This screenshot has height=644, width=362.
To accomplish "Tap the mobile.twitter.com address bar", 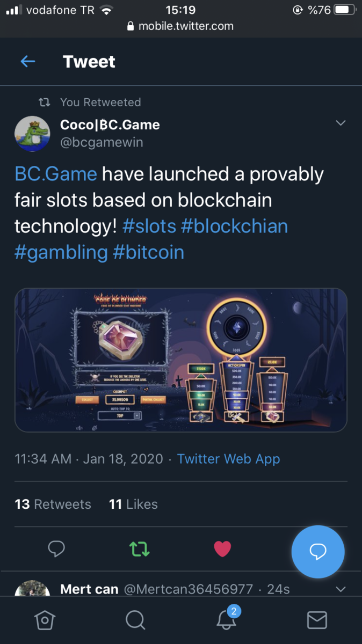I will click(x=181, y=26).
